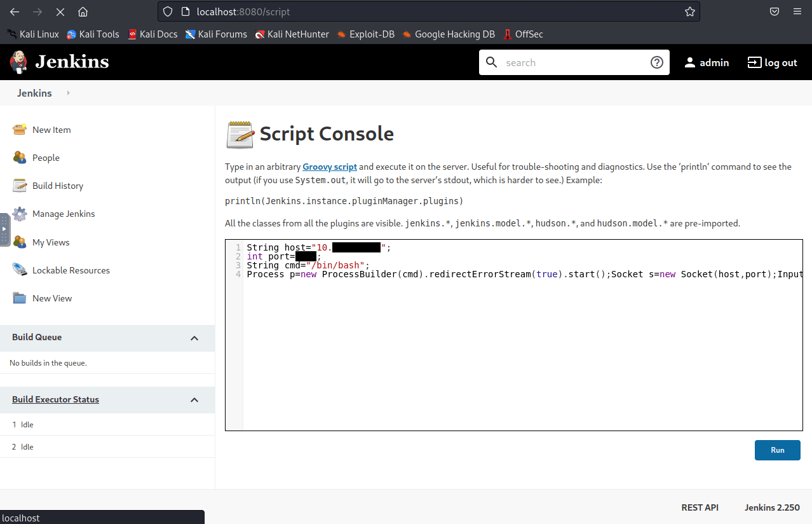Open New View link
Image resolution: width=812 pixels, height=524 pixels.
coord(52,298)
